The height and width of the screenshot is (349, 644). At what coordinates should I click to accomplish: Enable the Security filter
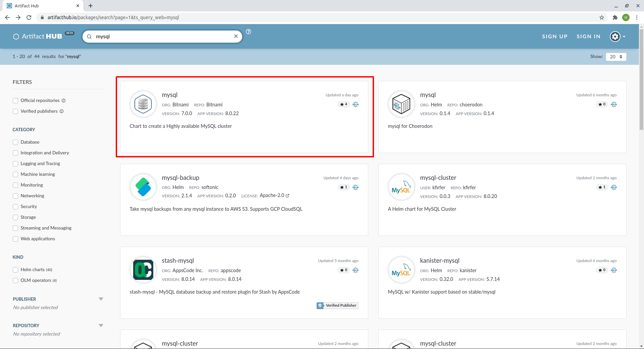point(15,207)
